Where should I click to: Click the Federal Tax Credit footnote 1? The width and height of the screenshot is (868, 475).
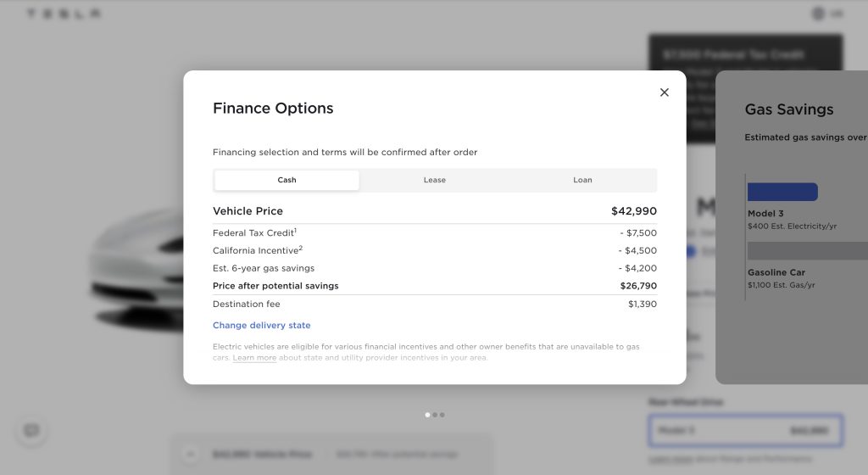(x=295, y=230)
